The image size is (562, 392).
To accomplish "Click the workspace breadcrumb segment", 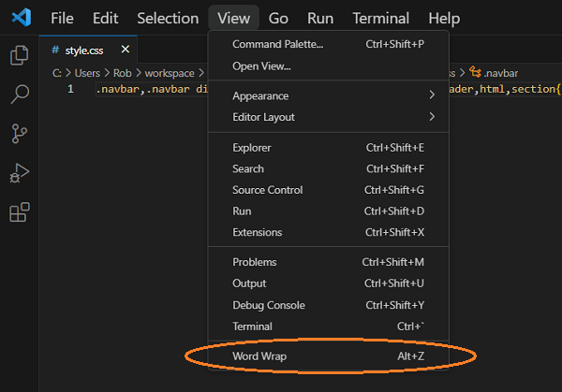I will point(170,73).
